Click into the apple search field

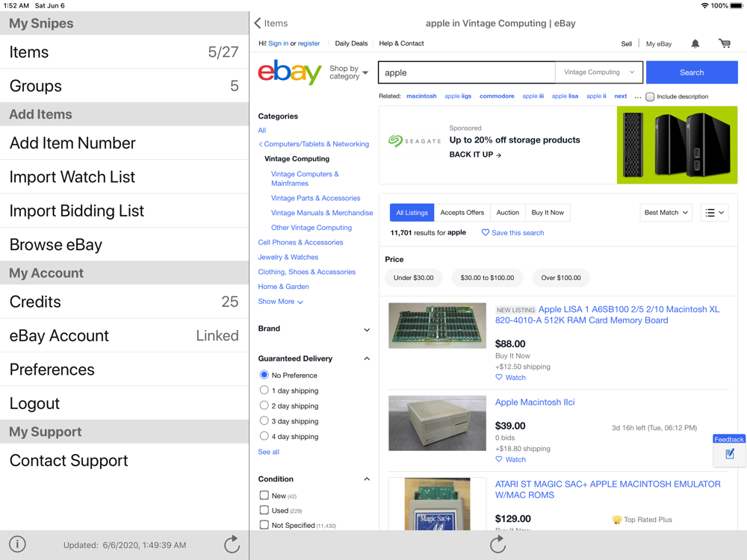[x=467, y=72]
